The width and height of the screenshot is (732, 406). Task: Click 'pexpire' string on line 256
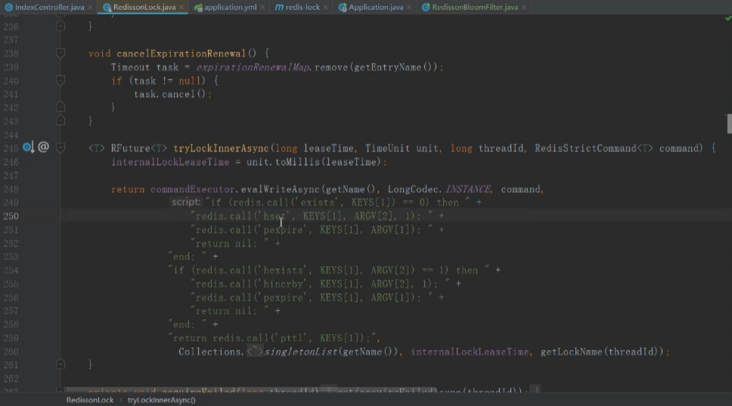point(283,297)
